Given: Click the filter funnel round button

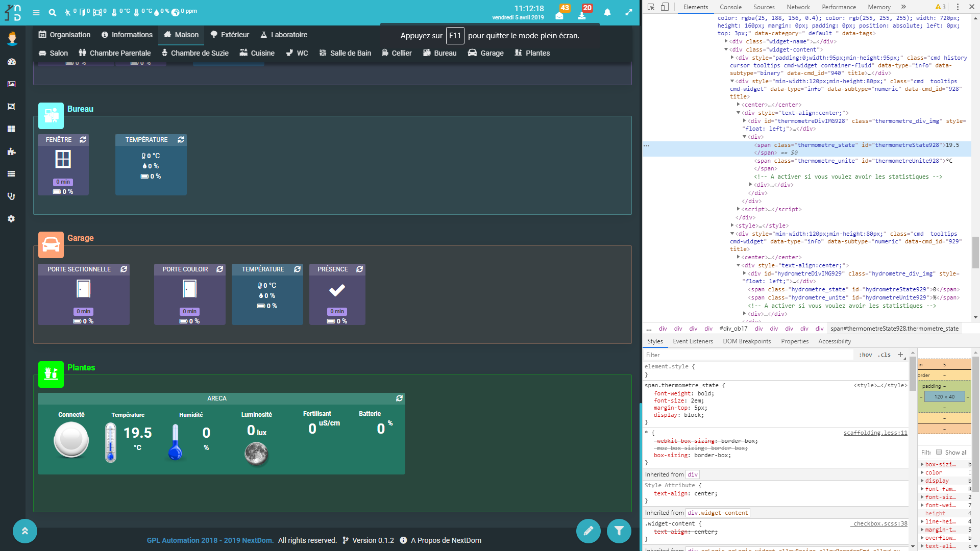Looking at the screenshot, I should click(x=619, y=531).
